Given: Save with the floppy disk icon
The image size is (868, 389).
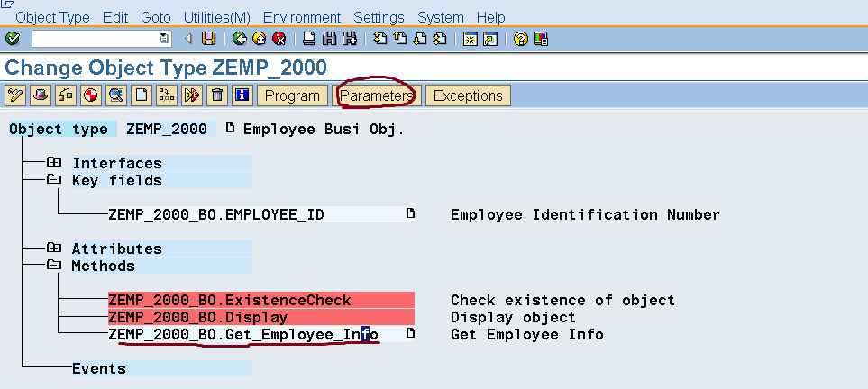Looking at the screenshot, I should pyautogui.click(x=209, y=39).
